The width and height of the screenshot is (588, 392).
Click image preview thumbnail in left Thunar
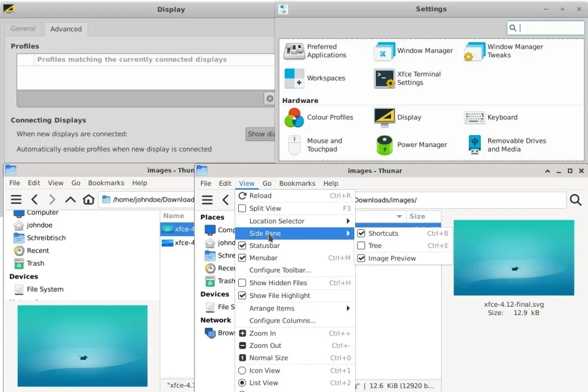[x=82, y=346]
